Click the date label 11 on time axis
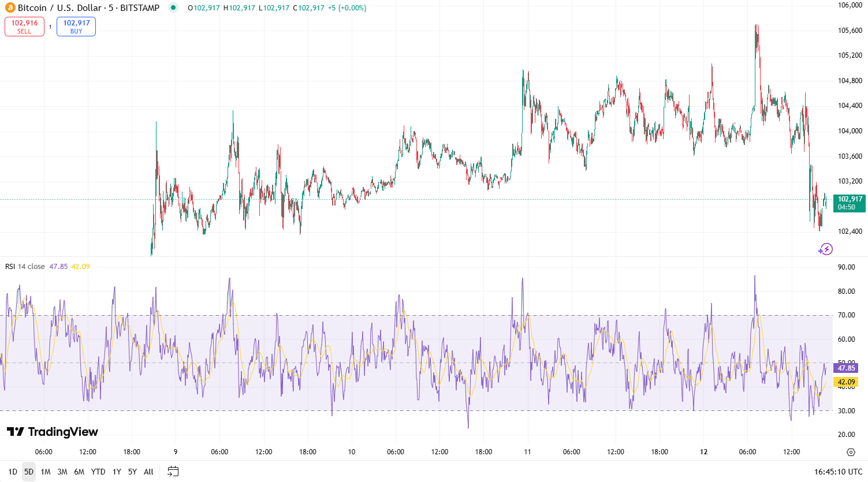868x482 pixels. point(527,452)
